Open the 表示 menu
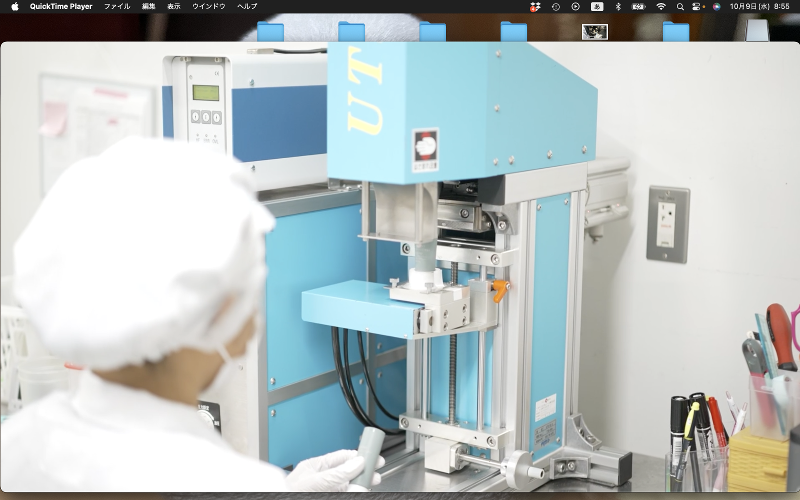This screenshot has width=800, height=500. click(x=174, y=6)
